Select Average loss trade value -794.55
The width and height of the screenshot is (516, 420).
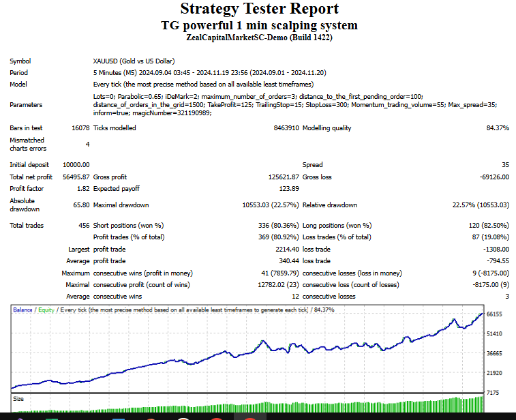pos(498,261)
